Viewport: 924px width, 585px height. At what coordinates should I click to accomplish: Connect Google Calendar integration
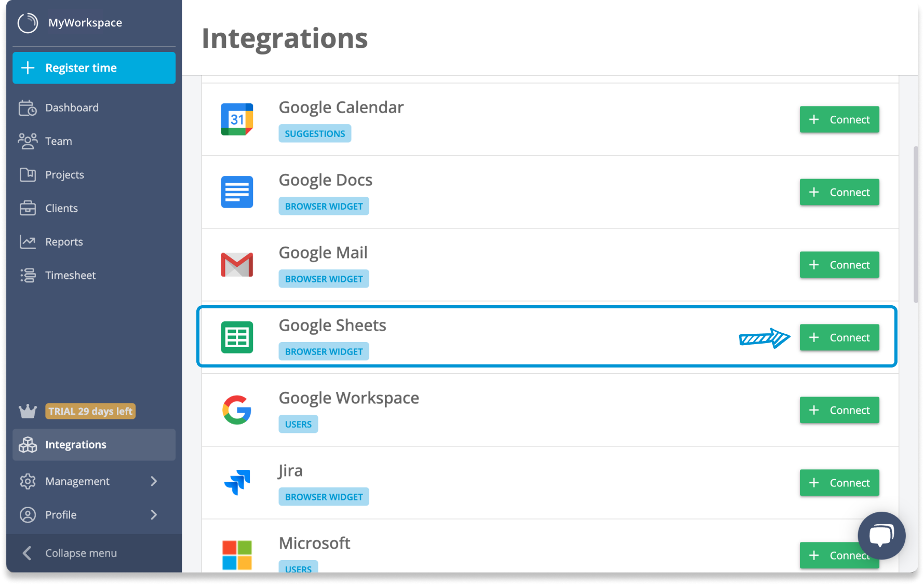coord(839,119)
